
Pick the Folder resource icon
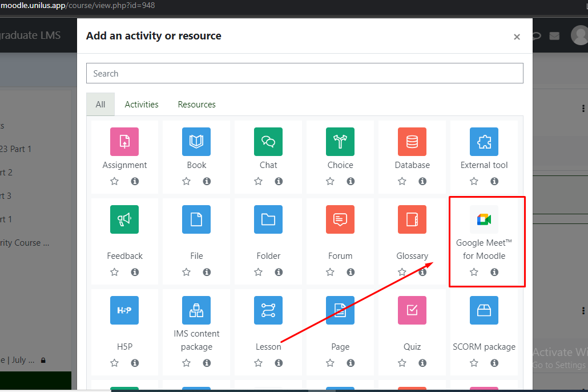(x=268, y=219)
